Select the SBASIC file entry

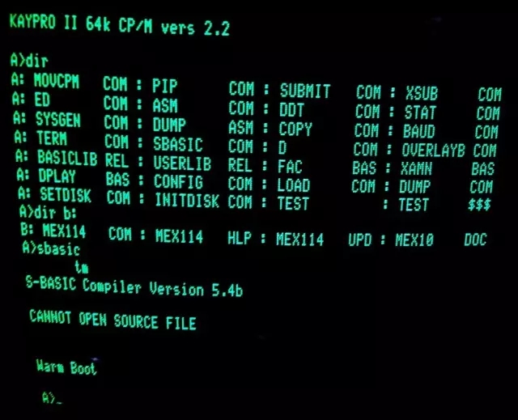(178, 144)
